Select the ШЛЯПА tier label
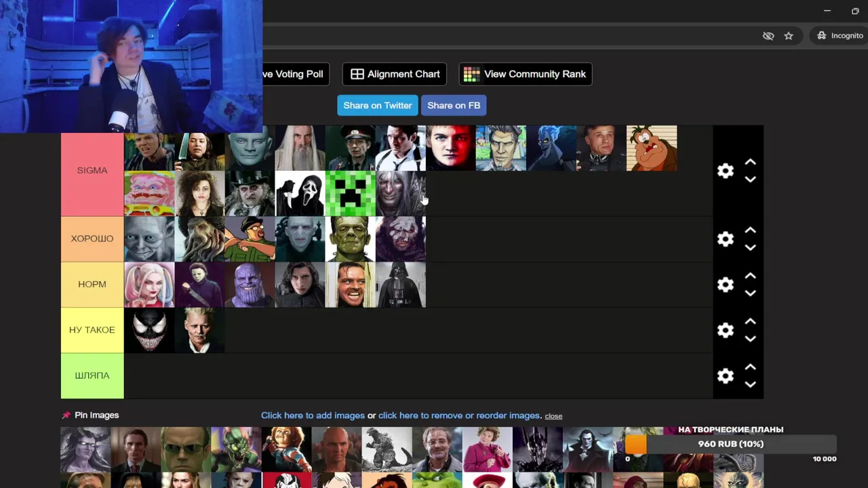Viewport: 868px width, 488px height. point(92,375)
